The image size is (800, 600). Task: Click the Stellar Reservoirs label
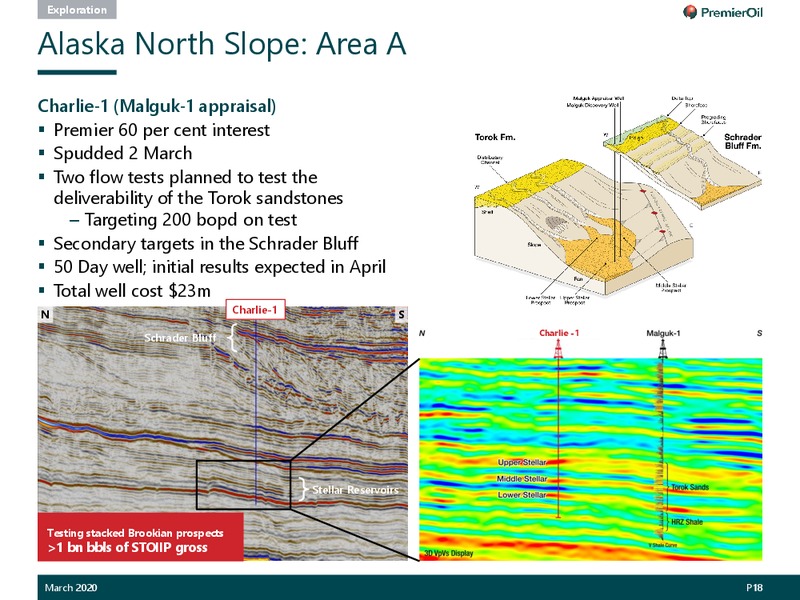coord(355,490)
